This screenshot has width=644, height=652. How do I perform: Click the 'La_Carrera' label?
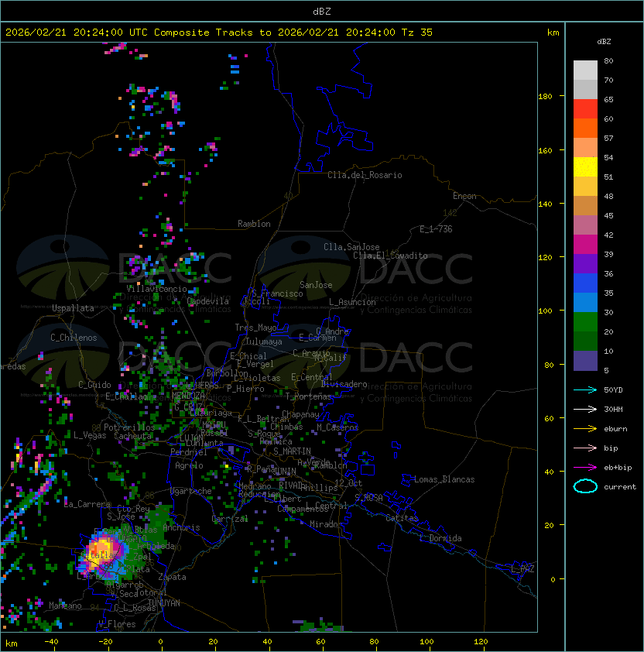point(87,504)
